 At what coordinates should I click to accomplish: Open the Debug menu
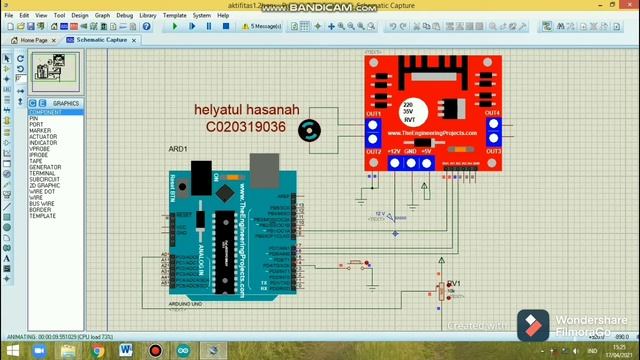124,16
